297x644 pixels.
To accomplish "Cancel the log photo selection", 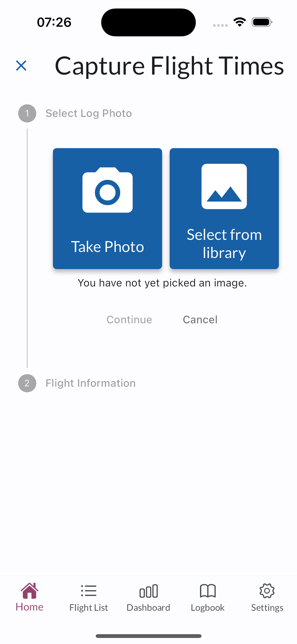I will tap(200, 320).
